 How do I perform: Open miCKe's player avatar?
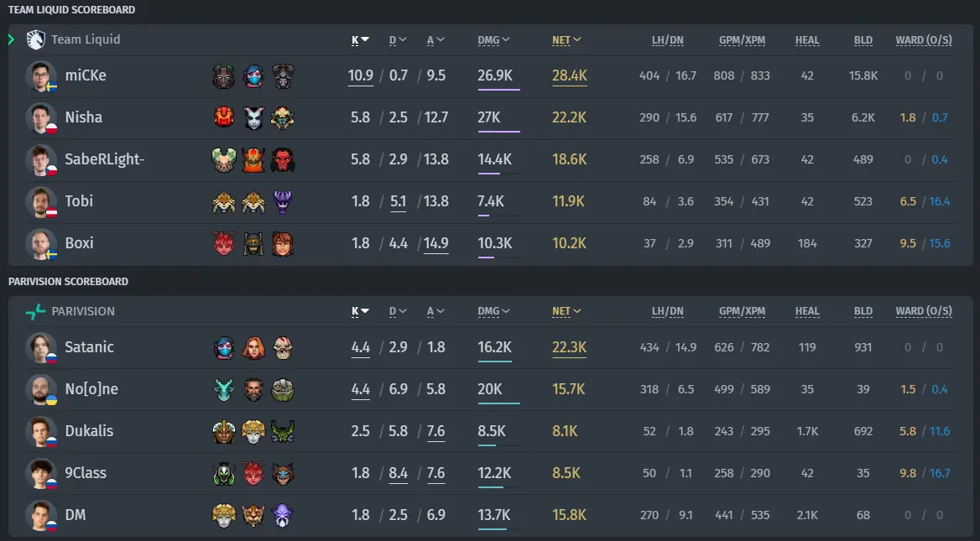40,75
